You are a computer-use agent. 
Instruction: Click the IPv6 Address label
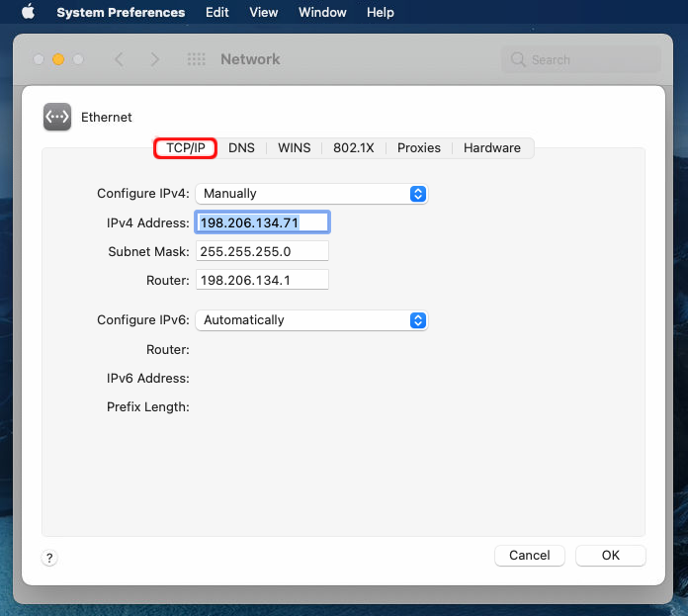148,378
